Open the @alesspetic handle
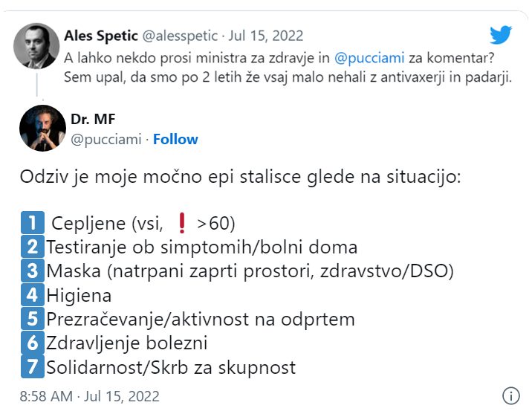Viewport: 532px width, 411px height. [x=180, y=36]
